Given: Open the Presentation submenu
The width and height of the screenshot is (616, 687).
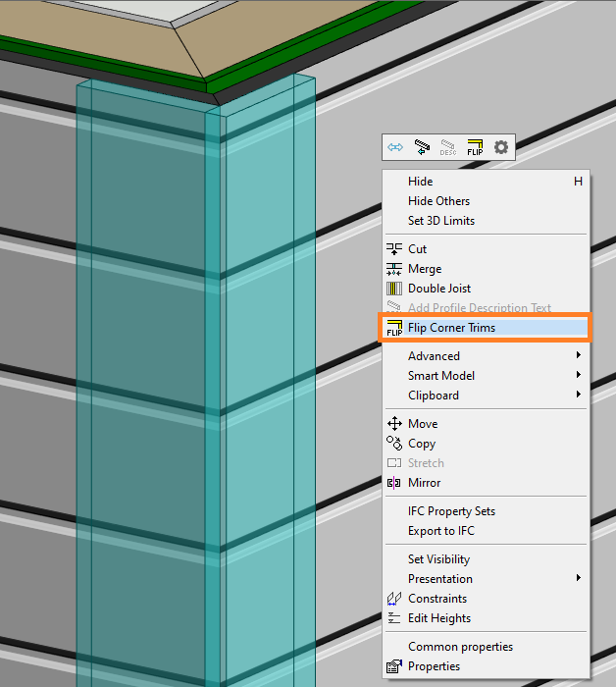Looking at the screenshot, I should click(x=440, y=579).
